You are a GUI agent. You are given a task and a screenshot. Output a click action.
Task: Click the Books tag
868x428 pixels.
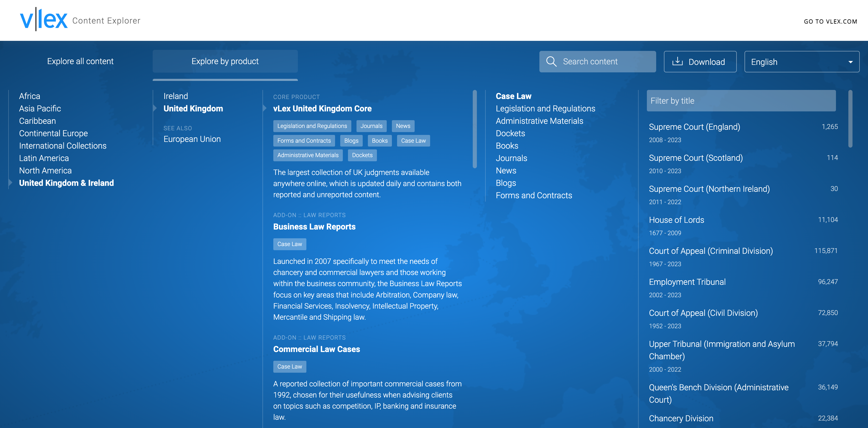coord(380,141)
